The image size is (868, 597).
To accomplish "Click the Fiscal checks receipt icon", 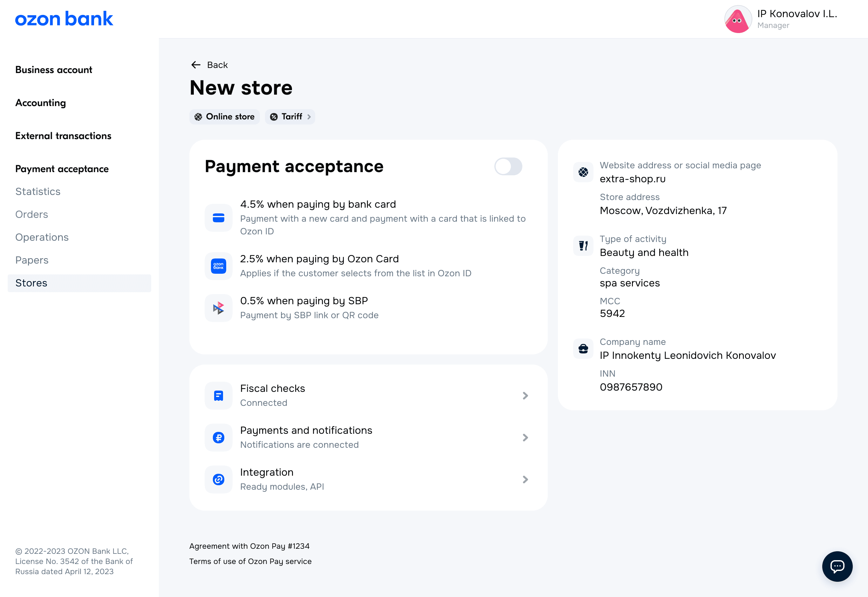I will point(219,395).
